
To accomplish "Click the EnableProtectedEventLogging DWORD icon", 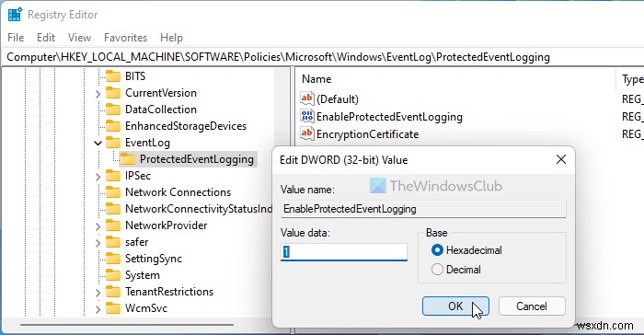I will [306, 116].
